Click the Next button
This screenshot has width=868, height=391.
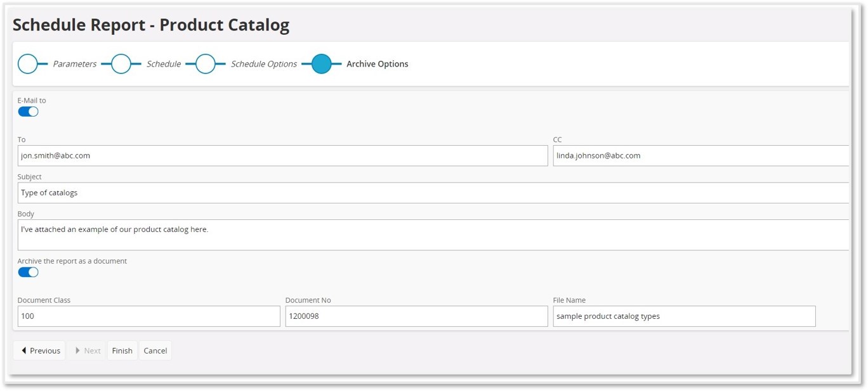coord(87,350)
